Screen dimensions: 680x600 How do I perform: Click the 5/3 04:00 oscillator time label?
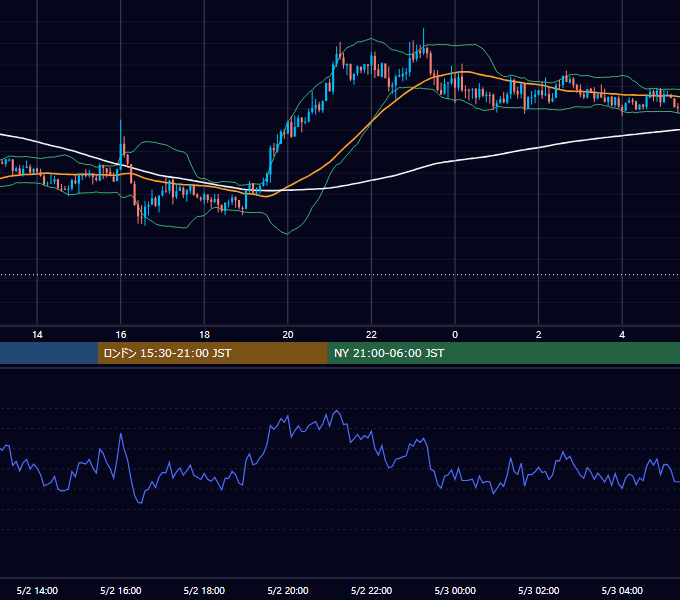622,590
